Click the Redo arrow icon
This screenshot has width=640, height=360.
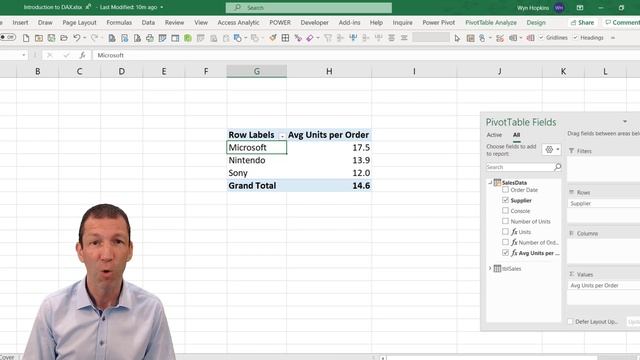pos(94,38)
